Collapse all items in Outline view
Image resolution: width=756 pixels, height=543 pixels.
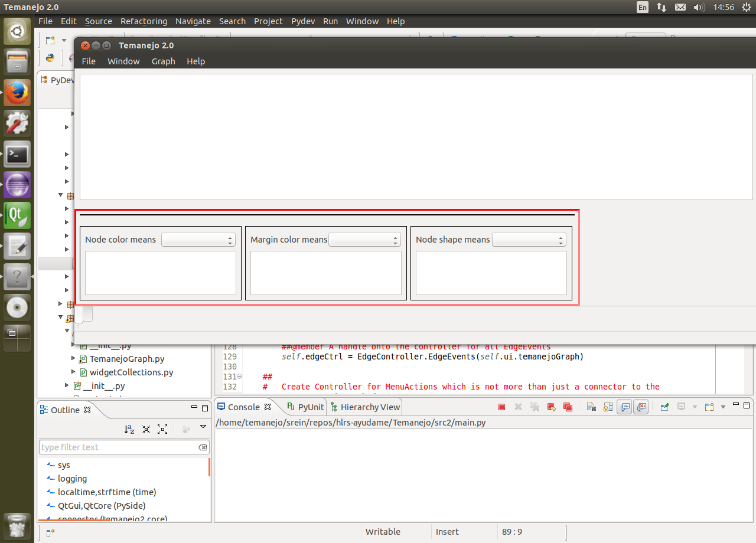146,430
